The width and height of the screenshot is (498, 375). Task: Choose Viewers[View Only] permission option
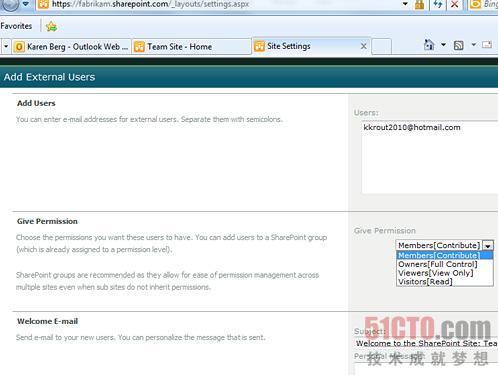[x=445, y=273]
